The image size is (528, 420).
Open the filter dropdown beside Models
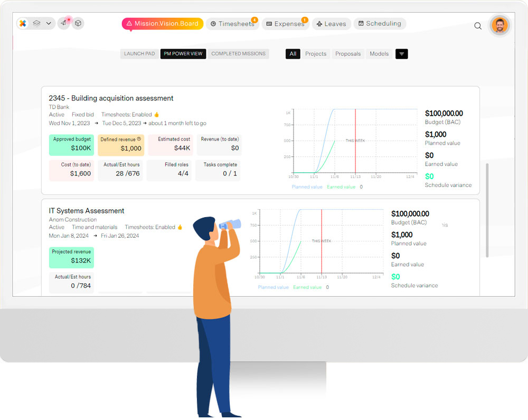(401, 53)
